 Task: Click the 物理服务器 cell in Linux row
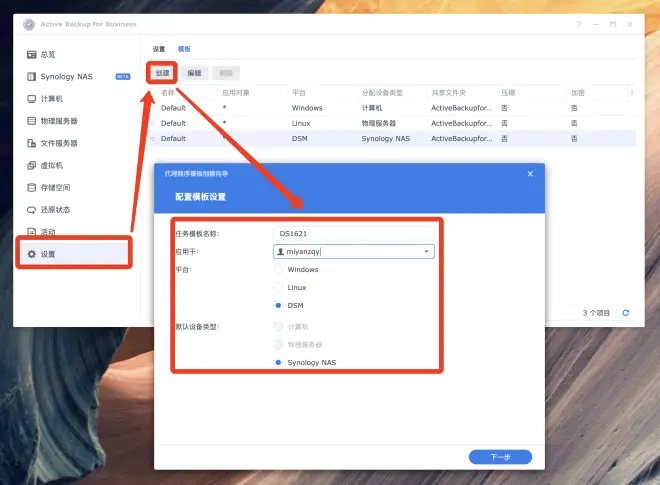tap(378, 123)
